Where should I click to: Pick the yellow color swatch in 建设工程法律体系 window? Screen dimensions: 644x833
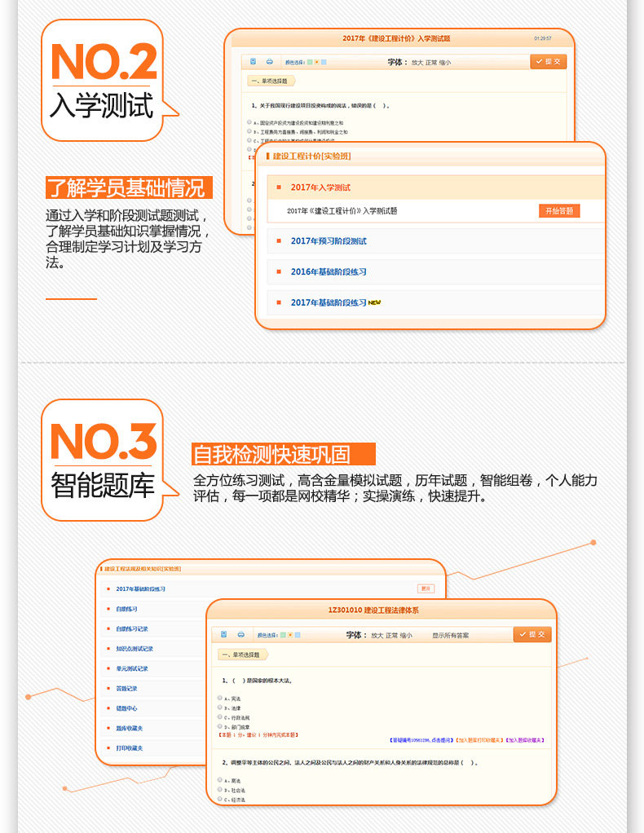pyautogui.click(x=290, y=635)
